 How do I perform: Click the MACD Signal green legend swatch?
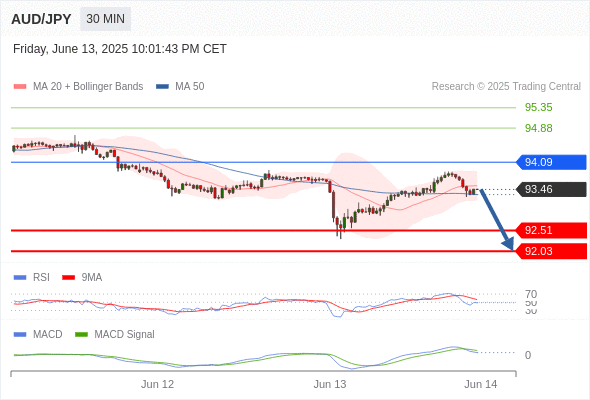(81, 335)
